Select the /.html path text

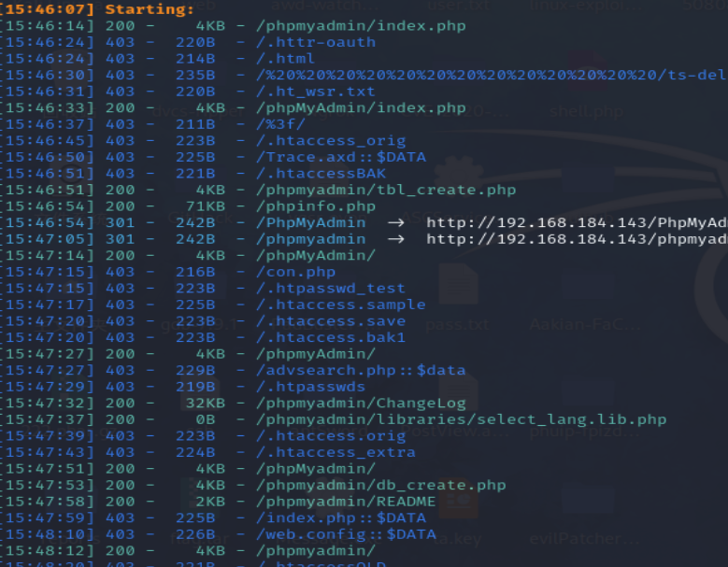(x=285, y=59)
